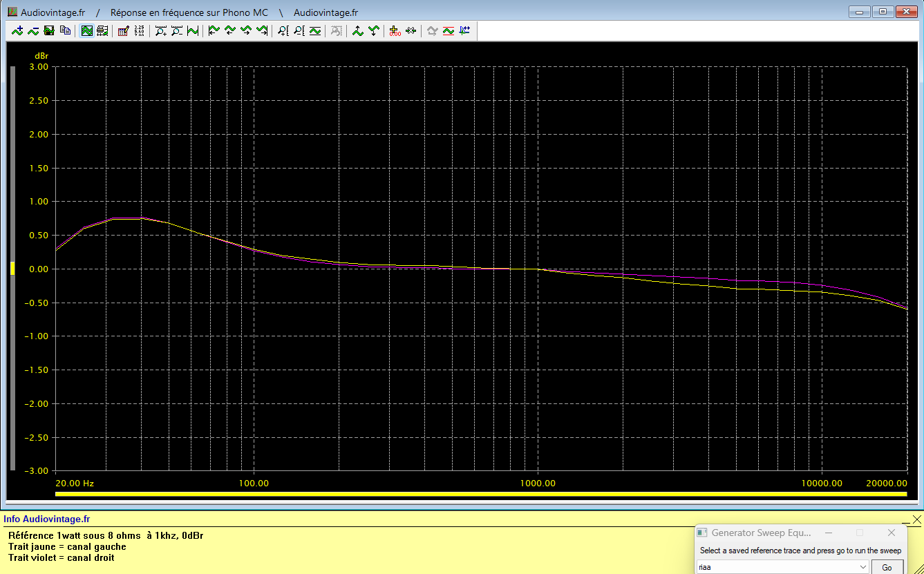The height and width of the screenshot is (574, 924).
Task: Click the 10000.00 frequency label
Action: [x=822, y=483]
